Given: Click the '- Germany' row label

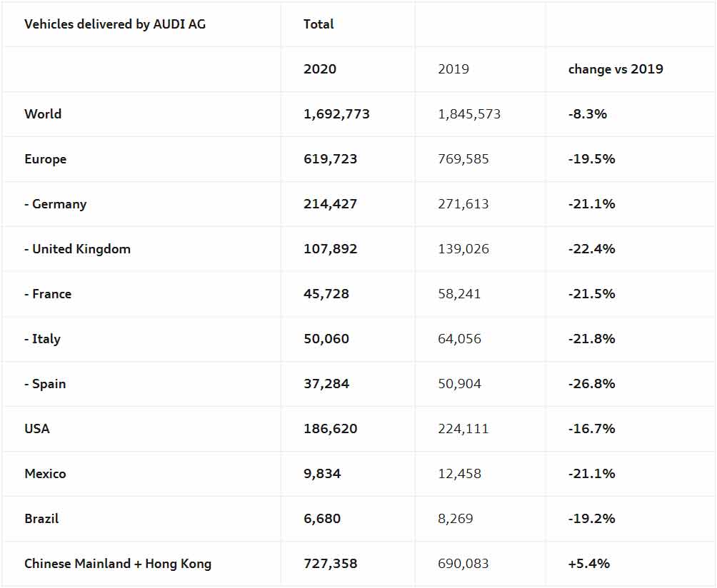Looking at the screenshot, I should [55, 204].
